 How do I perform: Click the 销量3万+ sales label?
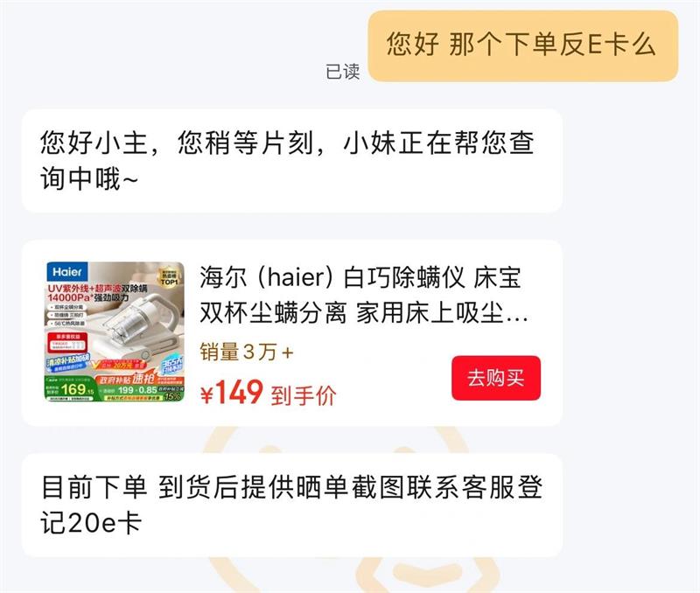click(x=247, y=352)
